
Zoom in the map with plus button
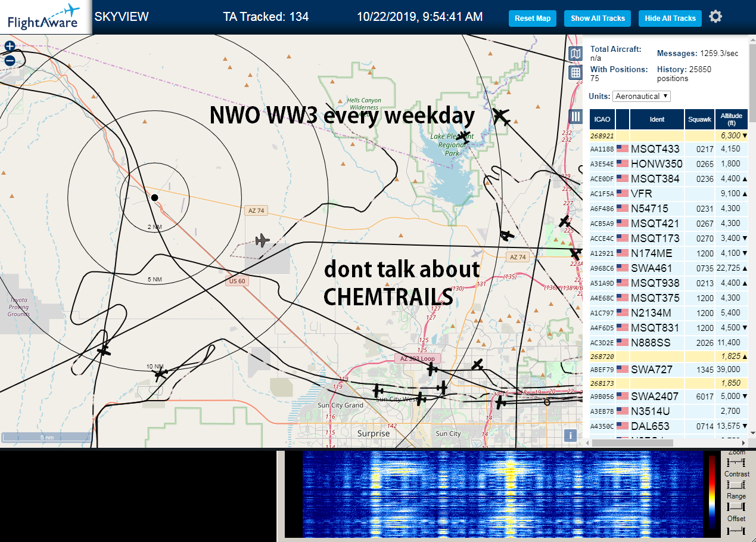tap(10, 46)
